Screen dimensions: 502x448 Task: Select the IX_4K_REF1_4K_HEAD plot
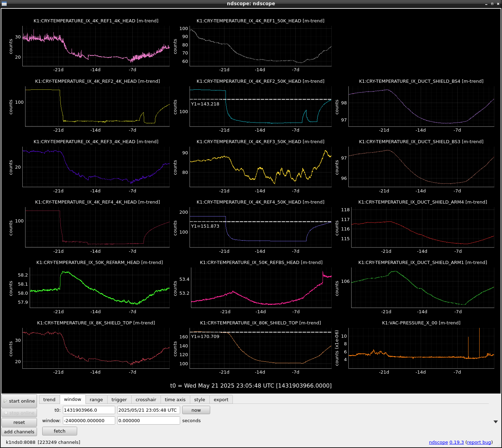[96, 46]
